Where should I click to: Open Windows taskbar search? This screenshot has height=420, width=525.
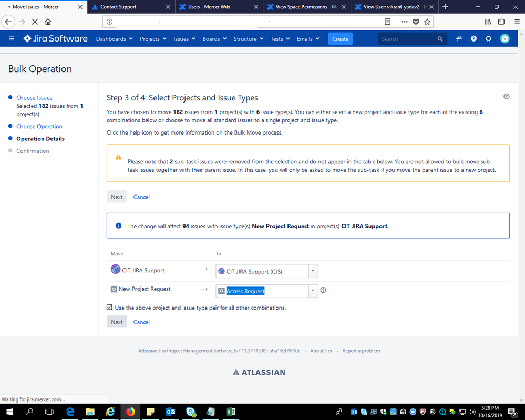click(29, 412)
